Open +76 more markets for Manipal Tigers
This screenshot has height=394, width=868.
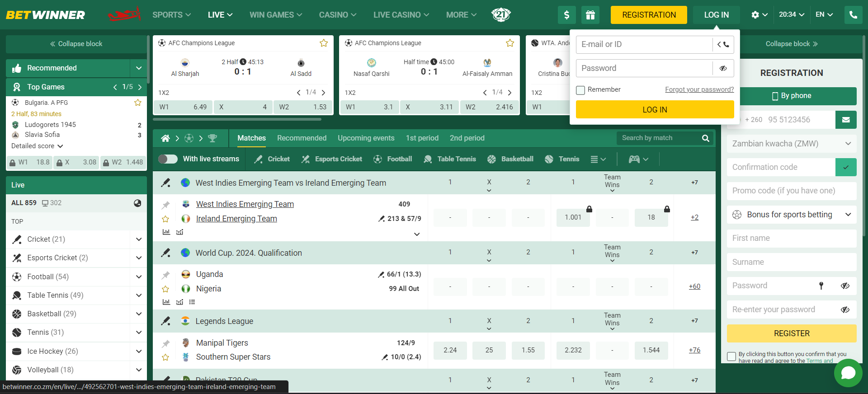[694, 350]
